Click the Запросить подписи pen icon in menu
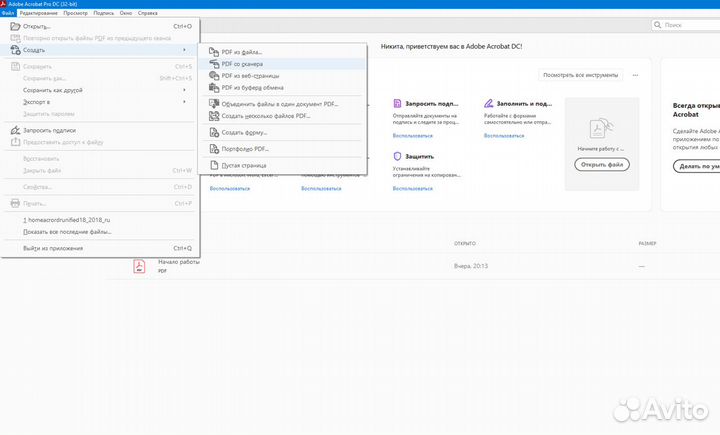720x435 pixels. click(x=14, y=130)
